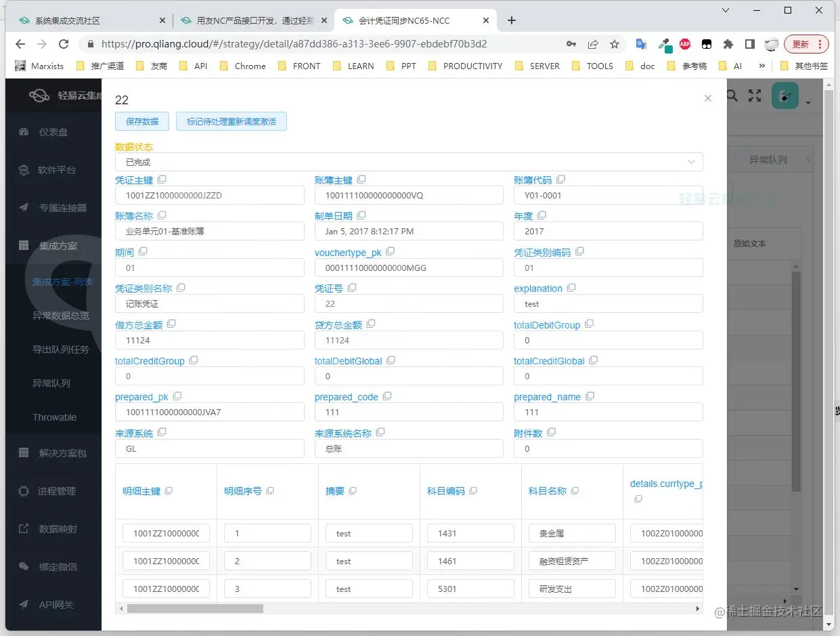Image resolution: width=840 pixels, height=636 pixels.
Task: Open the 数据状态 dropdown showing 已完成
Action: click(x=409, y=162)
